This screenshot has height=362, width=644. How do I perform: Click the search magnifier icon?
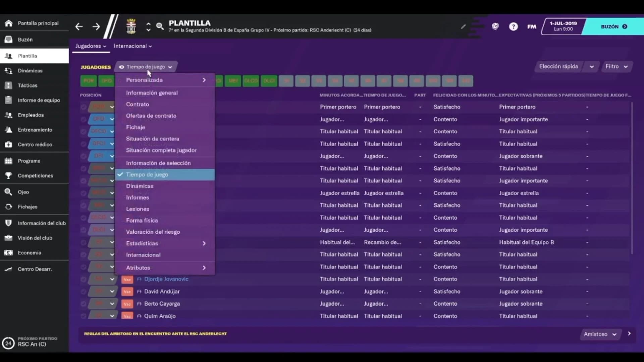pos(160,26)
